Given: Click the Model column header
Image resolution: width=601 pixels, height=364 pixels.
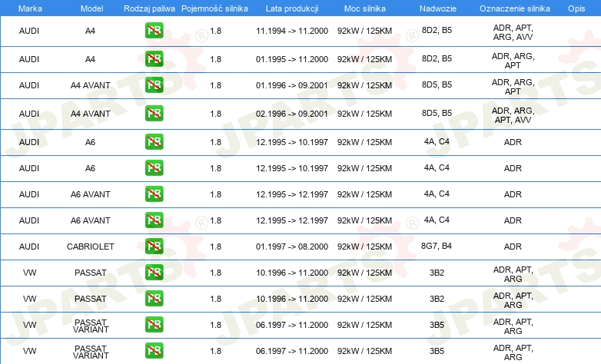Looking at the screenshot, I should pyautogui.click(x=91, y=8).
